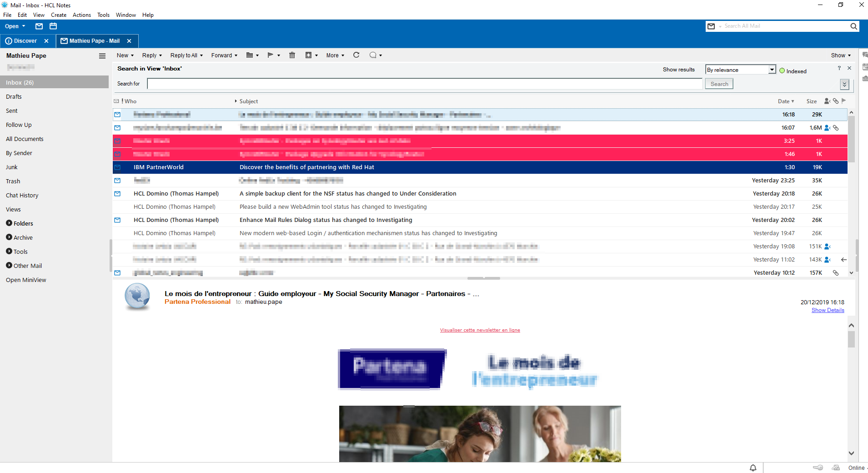Open the Actions menu

[x=82, y=15]
